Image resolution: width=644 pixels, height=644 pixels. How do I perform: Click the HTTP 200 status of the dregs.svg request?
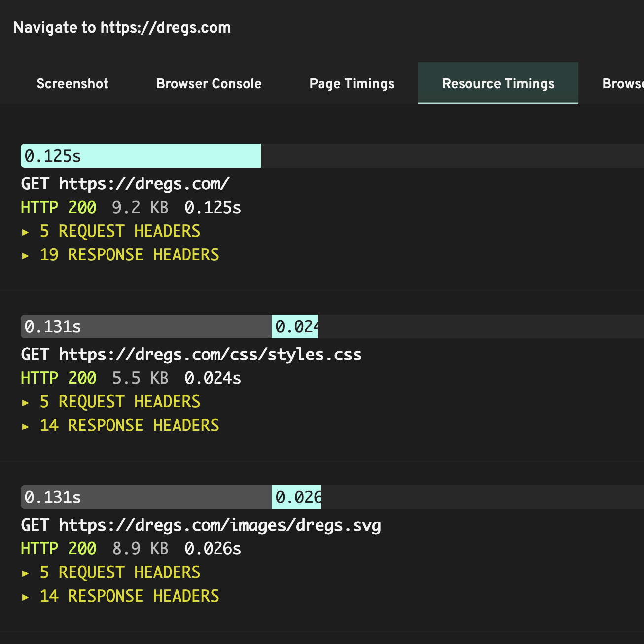click(57, 548)
